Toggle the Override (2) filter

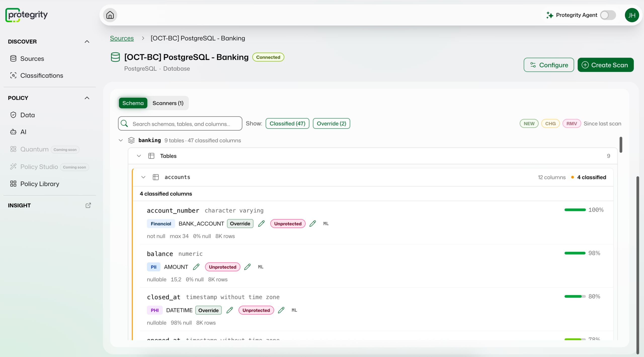click(x=331, y=124)
